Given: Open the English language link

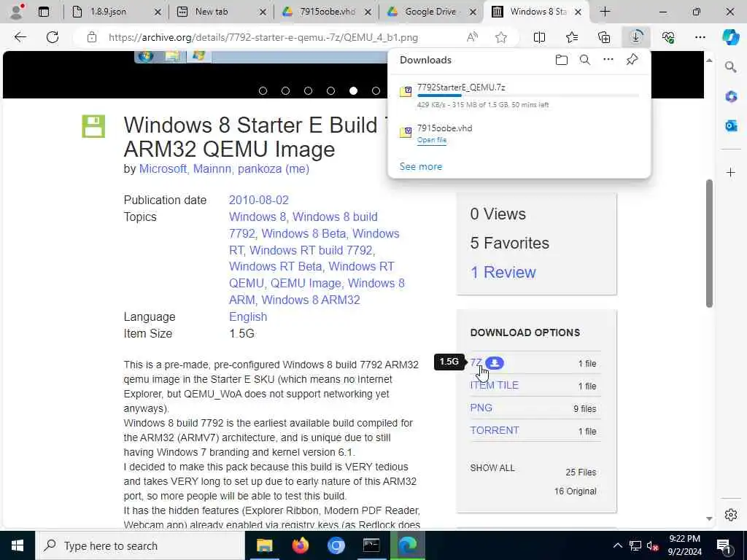Looking at the screenshot, I should click(x=248, y=316).
